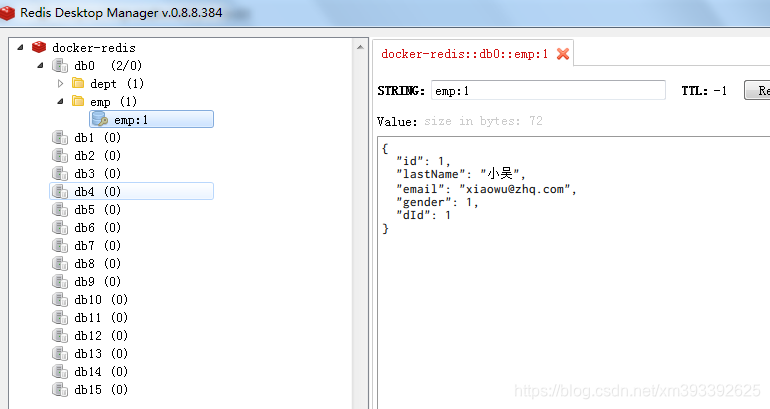Click the db0 database icon
Viewport: 770px width, 409px height.
pyautogui.click(x=59, y=65)
